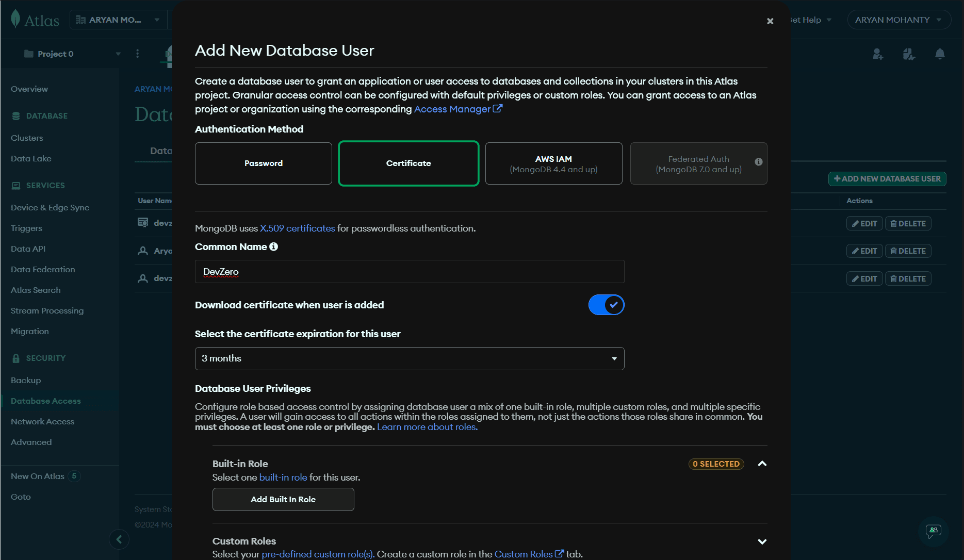Click the Atlas leaf logo
The height and width of the screenshot is (560, 964).
tap(15, 19)
